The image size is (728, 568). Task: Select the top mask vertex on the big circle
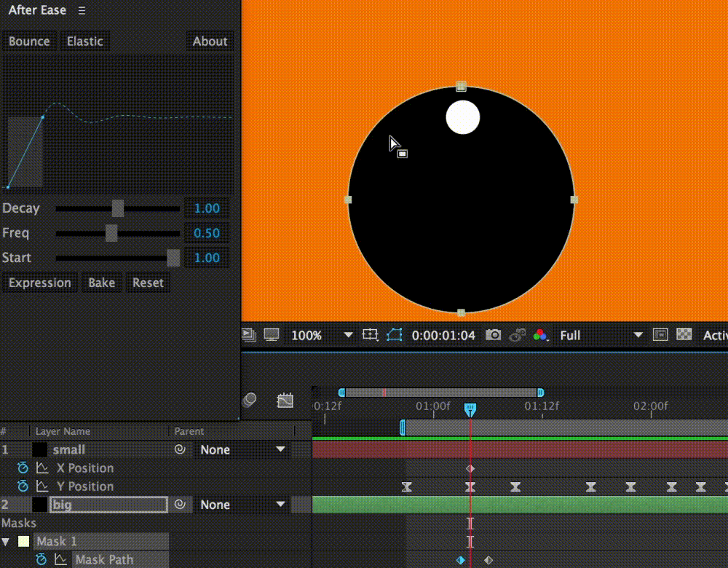[461, 87]
